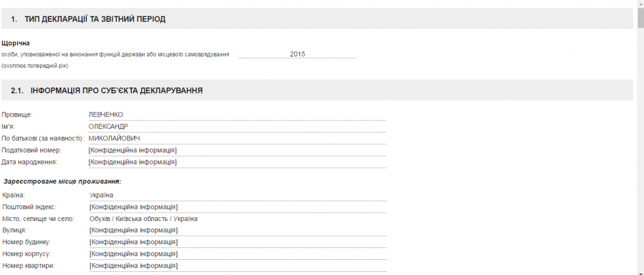Click the first name field ОЛЕКСАНДР
Screen dimensions: 644x275
(x=236, y=126)
